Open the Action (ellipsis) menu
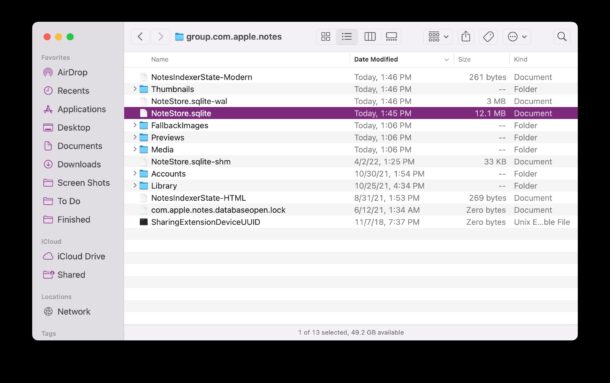The height and width of the screenshot is (383, 610). click(x=517, y=37)
